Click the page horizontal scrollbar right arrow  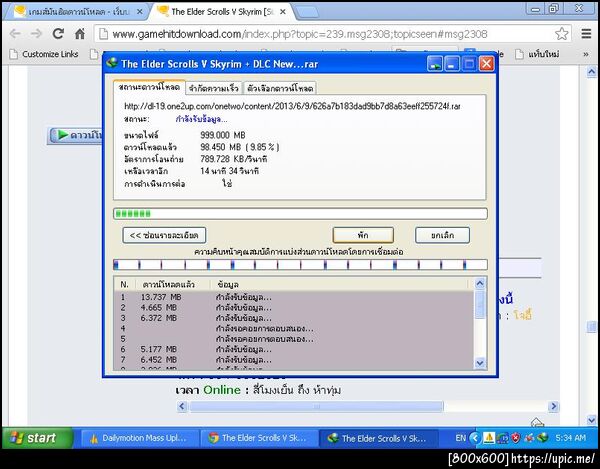click(x=553, y=406)
